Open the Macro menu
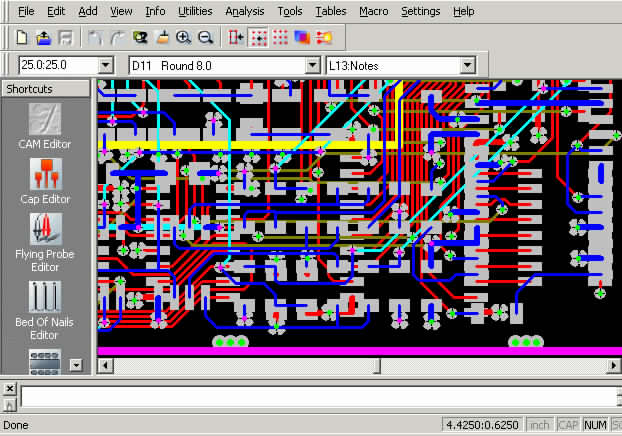 tap(374, 11)
